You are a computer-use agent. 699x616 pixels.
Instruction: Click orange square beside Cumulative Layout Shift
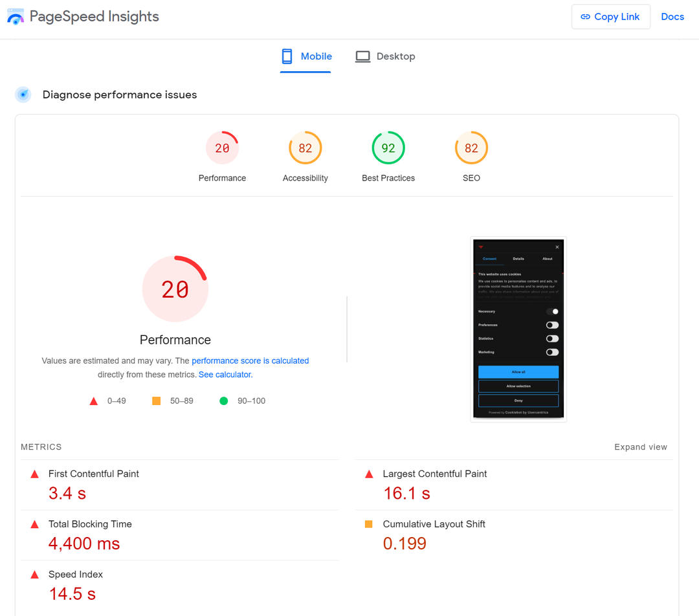(x=369, y=524)
